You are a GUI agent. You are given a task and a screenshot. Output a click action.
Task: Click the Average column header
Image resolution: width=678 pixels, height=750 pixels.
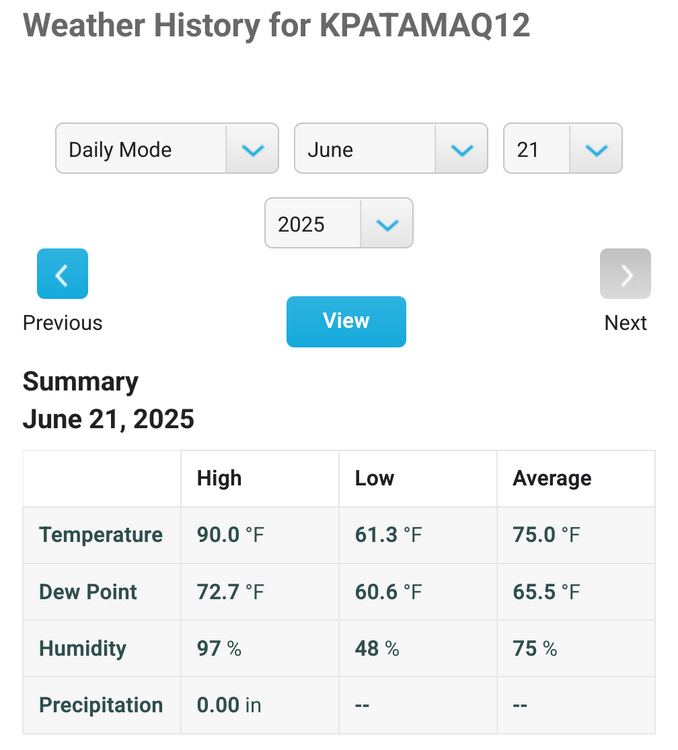552,478
